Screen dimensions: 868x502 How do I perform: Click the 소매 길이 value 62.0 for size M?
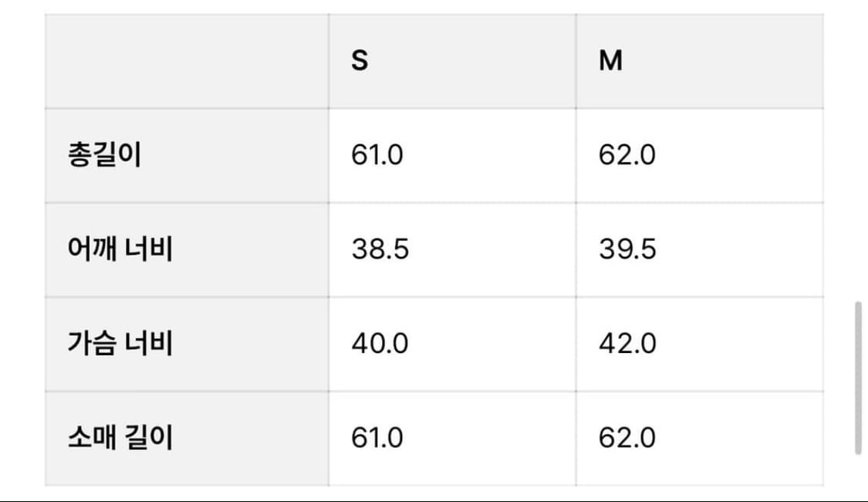627,438
